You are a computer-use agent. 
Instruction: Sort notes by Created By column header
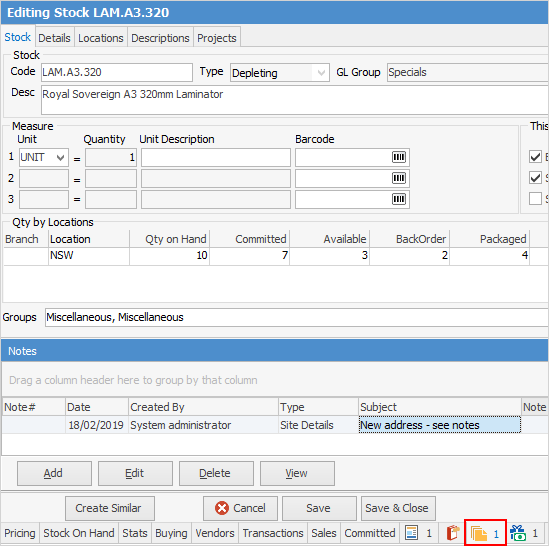[x=203, y=407]
